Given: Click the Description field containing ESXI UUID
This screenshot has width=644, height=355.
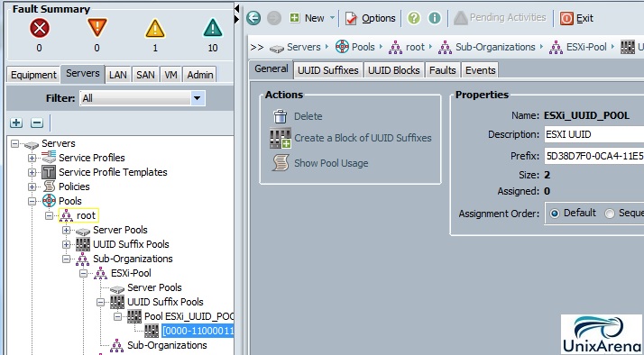Looking at the screenshot, I should (593, 134).
